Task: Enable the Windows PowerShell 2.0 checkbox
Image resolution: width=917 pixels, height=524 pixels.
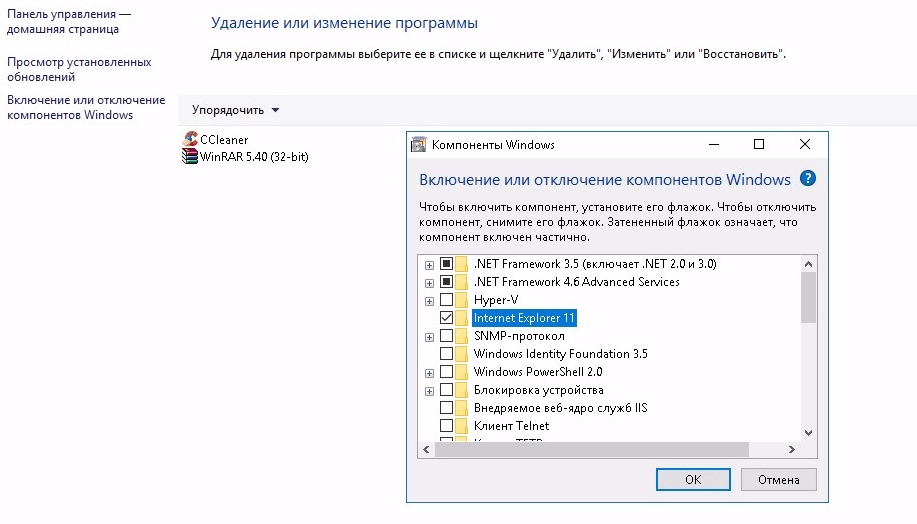Action: (x=446, y=372)
